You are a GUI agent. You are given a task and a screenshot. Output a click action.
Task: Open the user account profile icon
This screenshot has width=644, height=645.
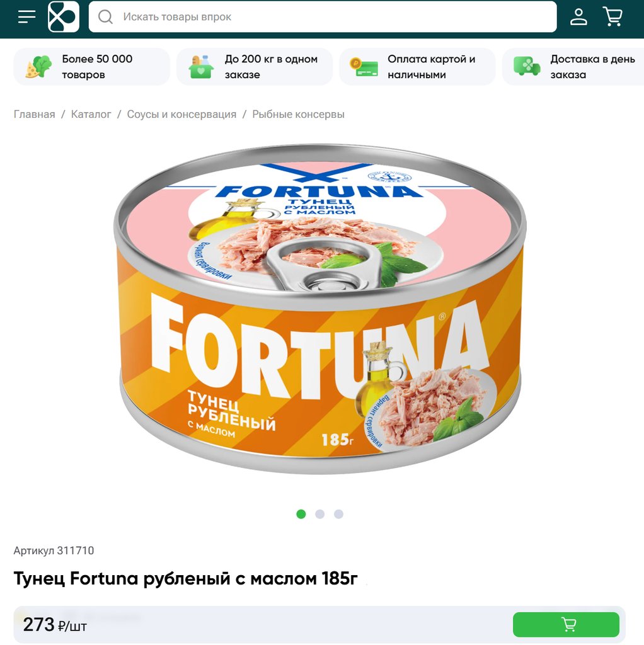coord(578,17)
